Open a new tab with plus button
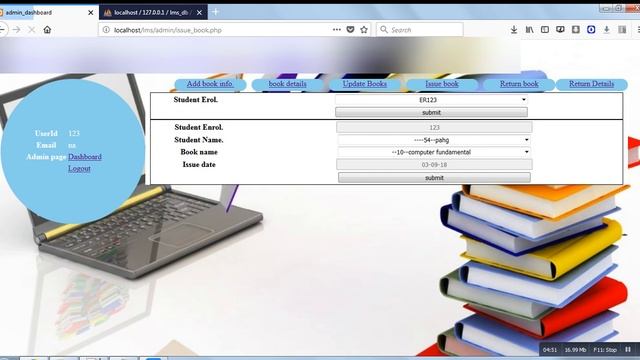Image resolution: width=640 pixels, height=360 pixels. click(x=216, y=12)
